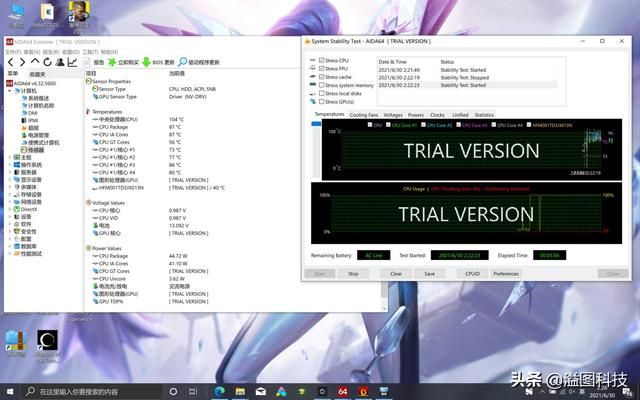Open Microsoft Edge from the taskbar
This screenshot has height=400, width=640.
[x=220, y=391]
